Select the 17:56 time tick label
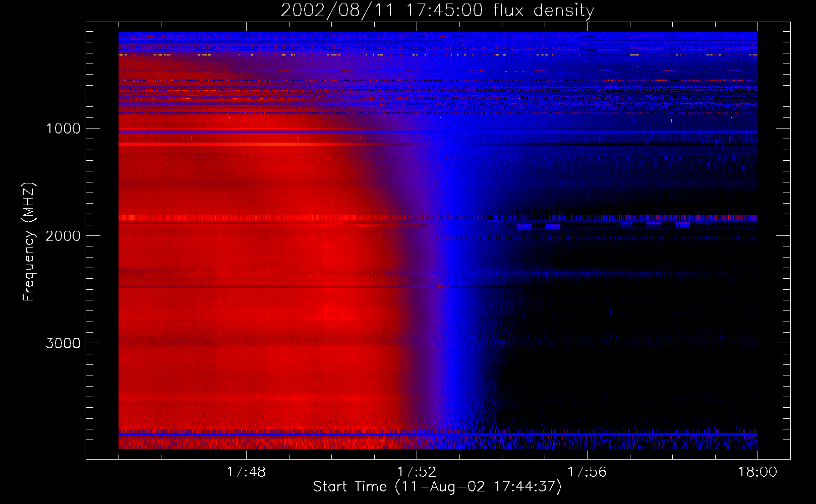 point(587,472)
